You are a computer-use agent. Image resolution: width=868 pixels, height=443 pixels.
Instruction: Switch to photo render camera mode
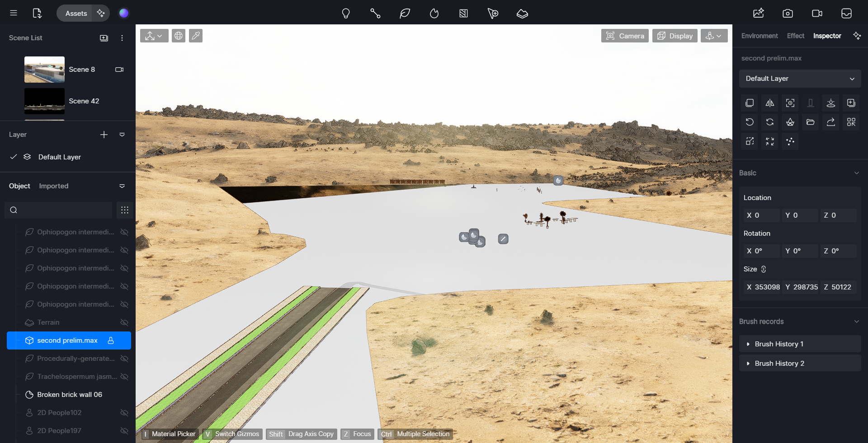click(x=788, y=13)
